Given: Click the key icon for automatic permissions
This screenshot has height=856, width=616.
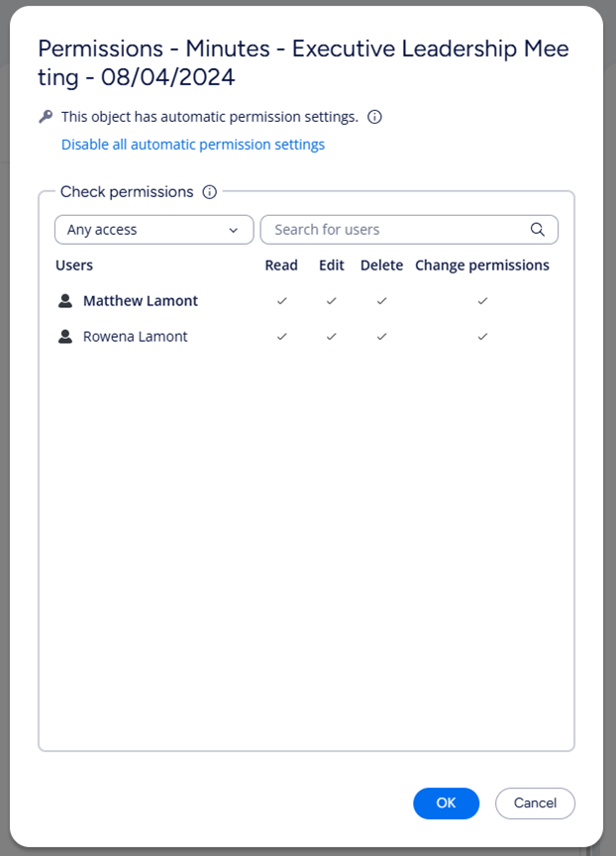Looking at the screenshot, I should pyautogui.click(x=46, y=116).
